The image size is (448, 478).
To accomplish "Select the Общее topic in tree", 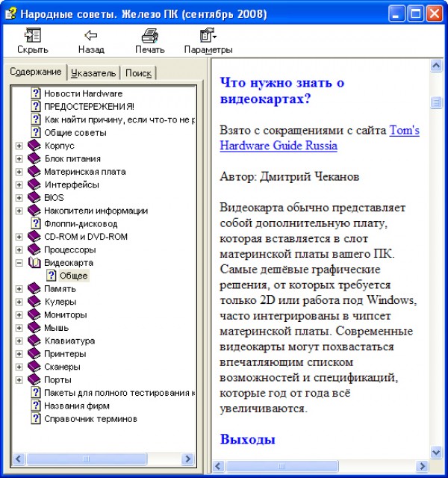I will point(73,276).
